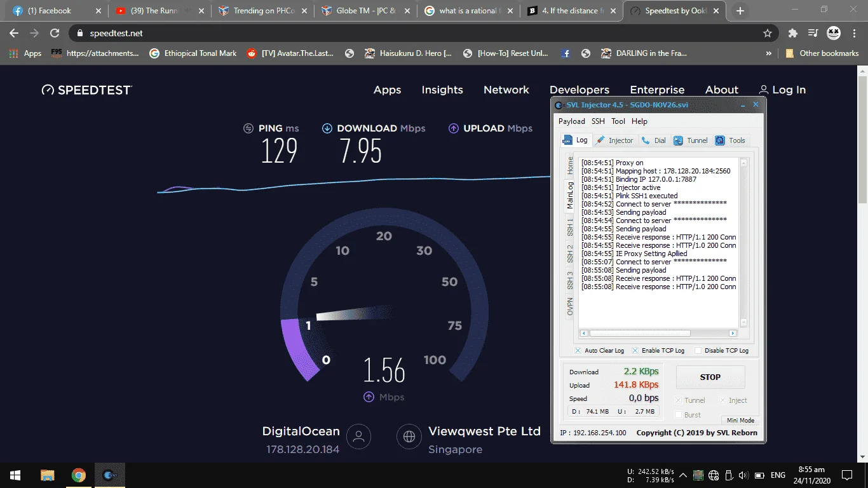Viewport: 868px width, 488px height.
Task: Open the Chrome extensions puzzle icon
Action: pos(792,33)
